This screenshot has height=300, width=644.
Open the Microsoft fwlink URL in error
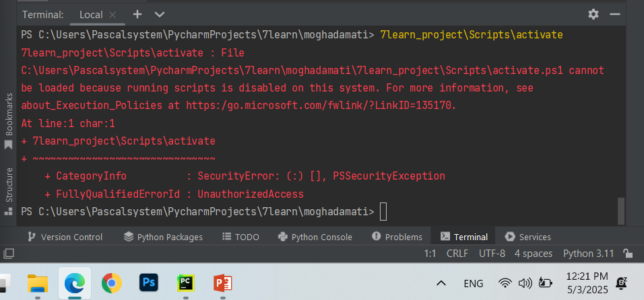coord(321,106)
